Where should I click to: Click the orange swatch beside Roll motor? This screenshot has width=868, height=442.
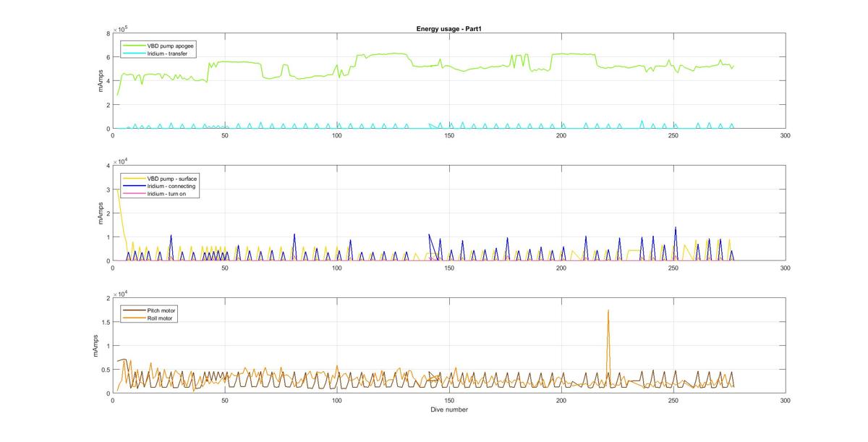coord(135,318)
